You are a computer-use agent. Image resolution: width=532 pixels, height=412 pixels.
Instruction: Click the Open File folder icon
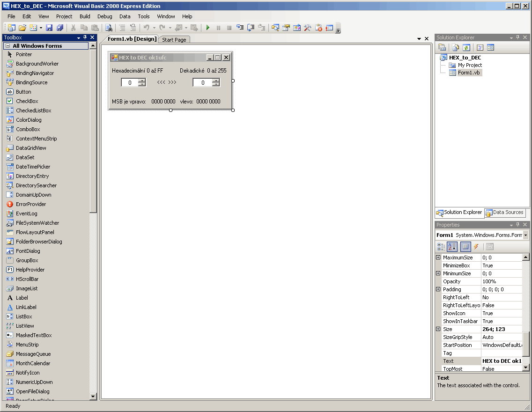(22, 28)
